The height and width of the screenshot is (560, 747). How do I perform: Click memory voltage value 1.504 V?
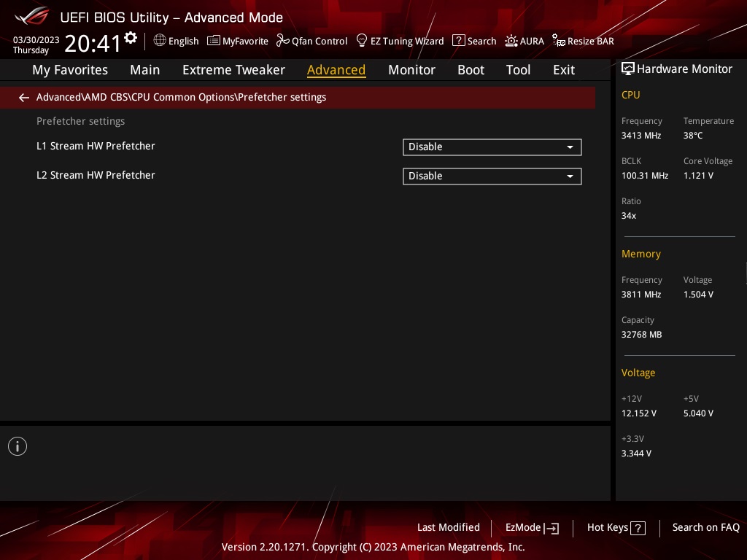coord(698,295)
